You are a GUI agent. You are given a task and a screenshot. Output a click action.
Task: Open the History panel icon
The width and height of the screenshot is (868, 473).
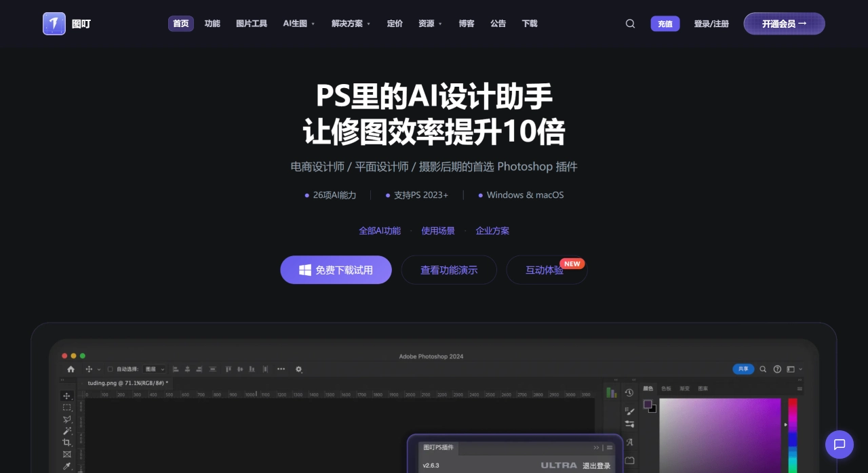pyautogui.click(x=629, y=393)
